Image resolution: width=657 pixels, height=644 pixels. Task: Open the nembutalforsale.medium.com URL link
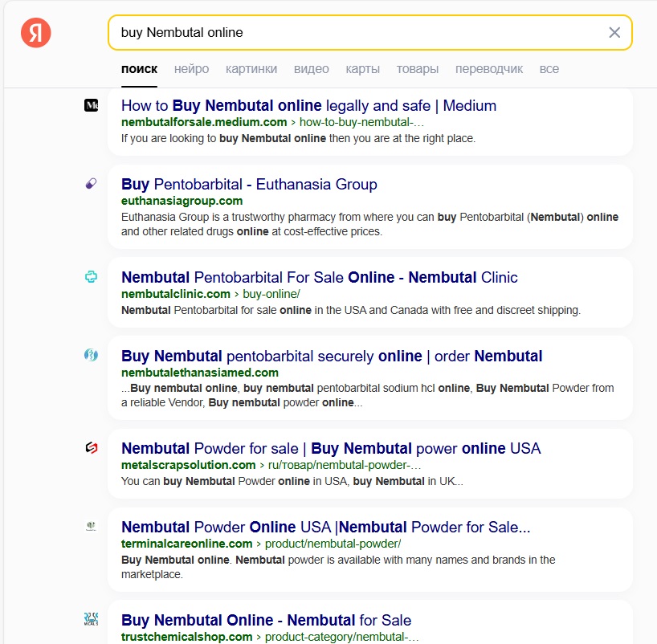click(204, 122)
